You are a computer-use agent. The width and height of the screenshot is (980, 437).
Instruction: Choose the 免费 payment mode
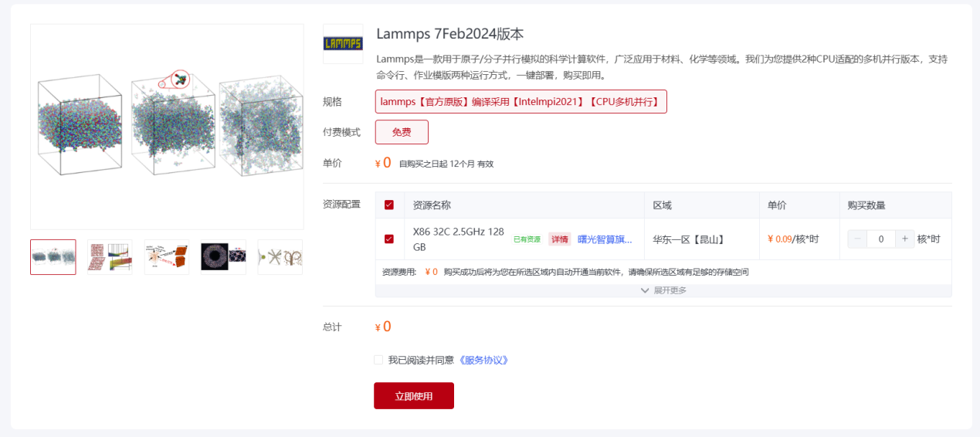click(402, 132)
